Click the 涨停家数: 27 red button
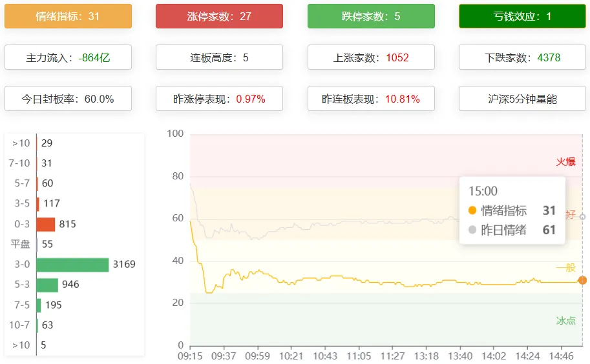Image resolution: width=590 pixels, height=364 pixels. click(219, 16)
